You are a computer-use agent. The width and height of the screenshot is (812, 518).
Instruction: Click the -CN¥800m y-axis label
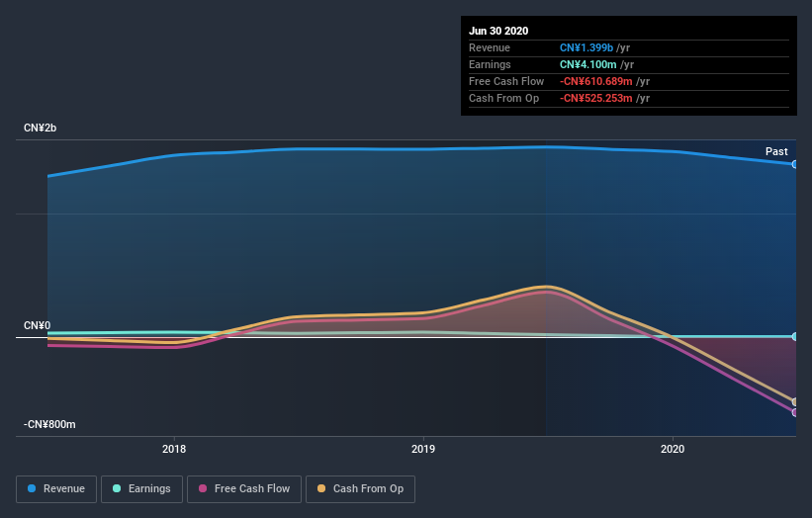(49, 424)
